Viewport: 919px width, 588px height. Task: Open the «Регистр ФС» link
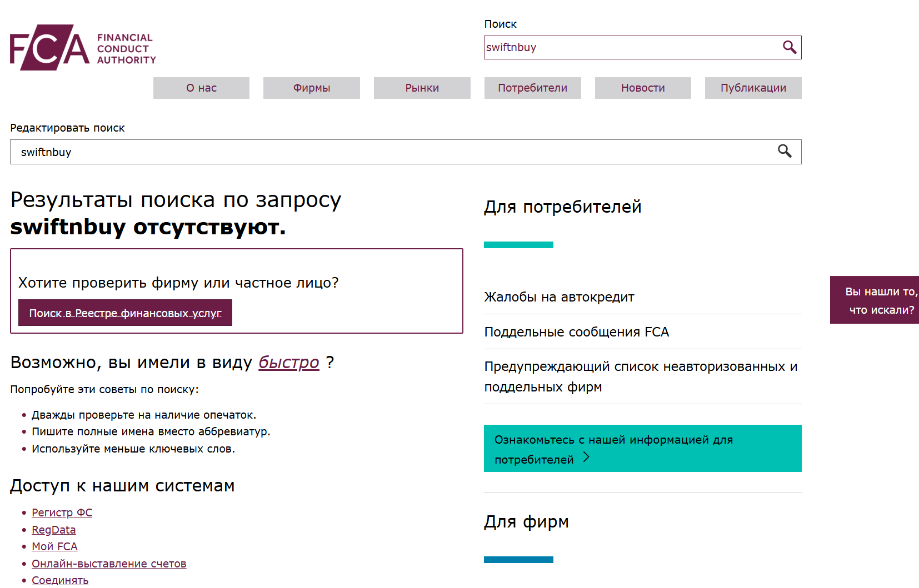[x=62, y=512]
